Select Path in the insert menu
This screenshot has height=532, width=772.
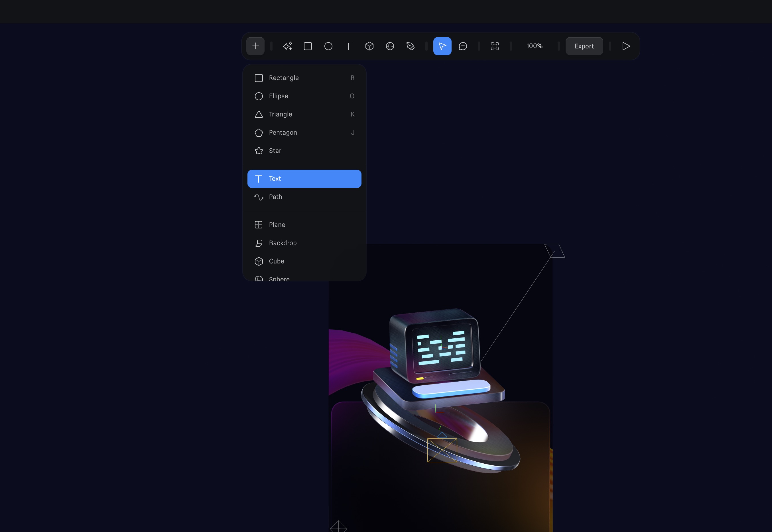pyautogui.click(x=276, y=197)
